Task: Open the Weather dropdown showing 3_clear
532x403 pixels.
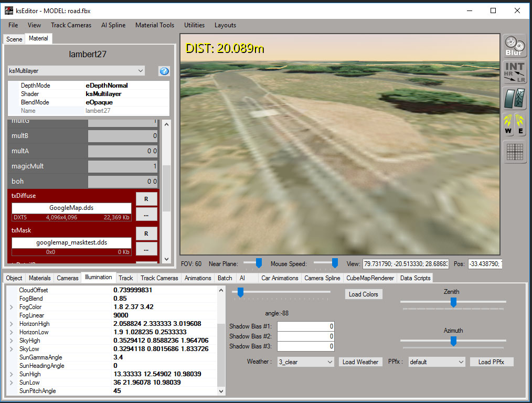Action: (x=306, y=362)
